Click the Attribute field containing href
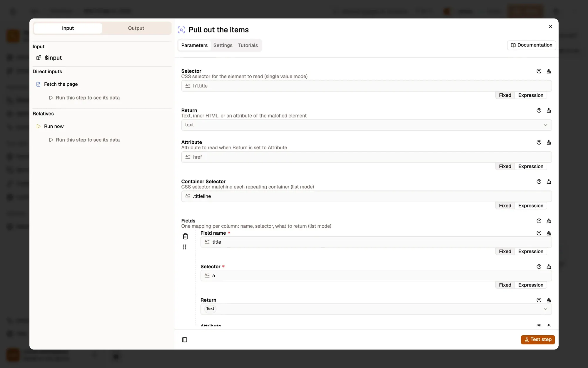The width and height of the screenshot is (588, 368). [366, 157]
